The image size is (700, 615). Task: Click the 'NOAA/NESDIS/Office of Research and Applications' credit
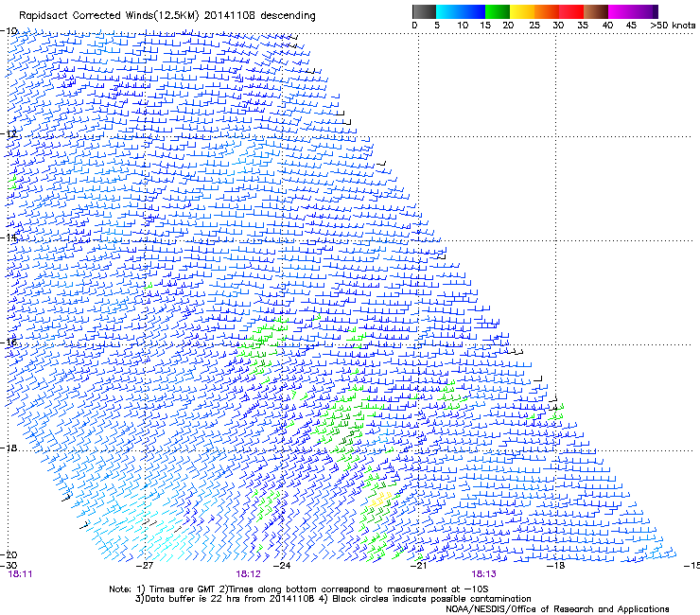[x=557, y=609]
